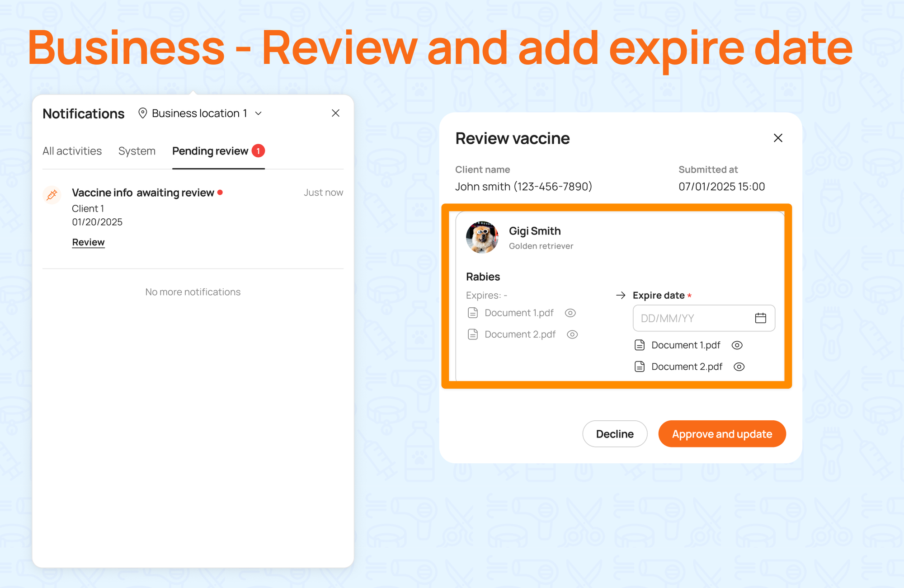Click the location pin icon
This screenshot has height=588, width=904.
coord(142,113)
